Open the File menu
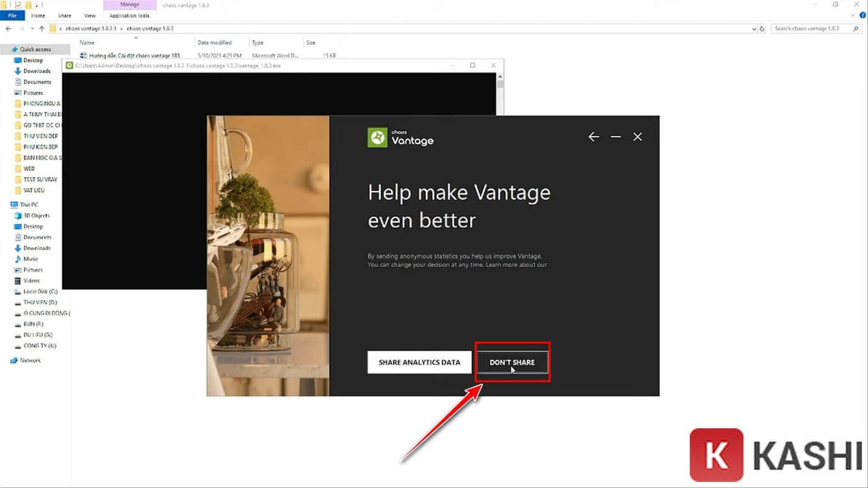Viewport: 868px width, 488px height. [12, 16]
